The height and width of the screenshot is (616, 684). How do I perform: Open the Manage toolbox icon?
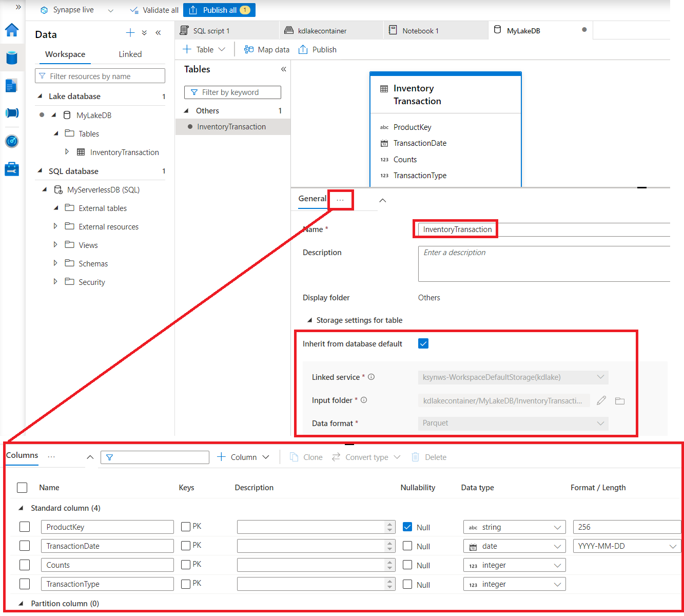point(12,168)
